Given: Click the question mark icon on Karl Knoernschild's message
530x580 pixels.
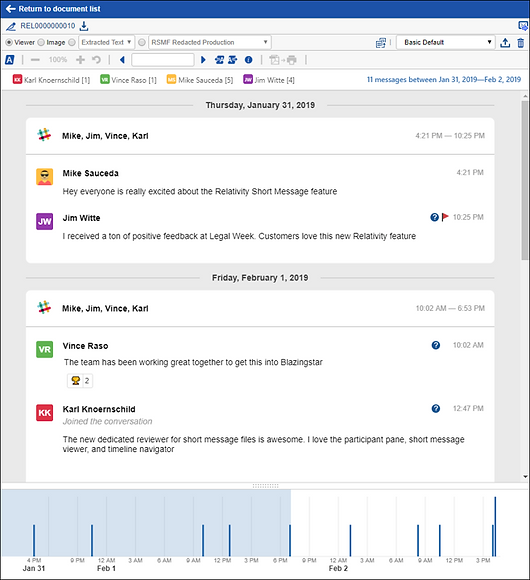Looking at the screenshot, I should (436, 408).
